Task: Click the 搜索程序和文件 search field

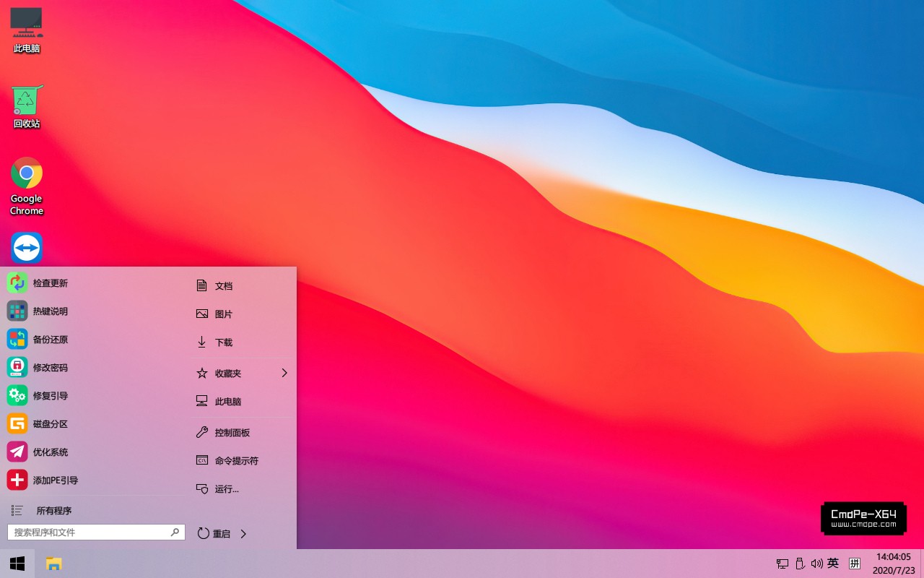Action: [x=90, y=532]
